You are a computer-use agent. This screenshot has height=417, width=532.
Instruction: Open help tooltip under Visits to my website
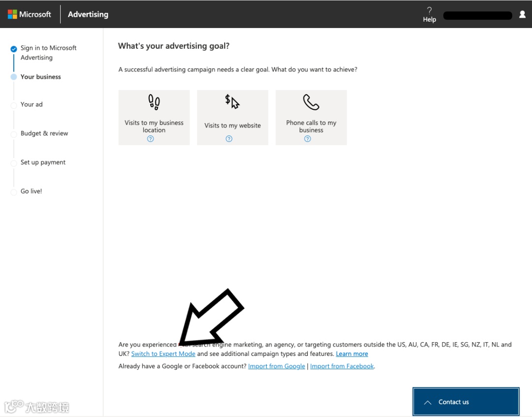[x=229, y=139]
